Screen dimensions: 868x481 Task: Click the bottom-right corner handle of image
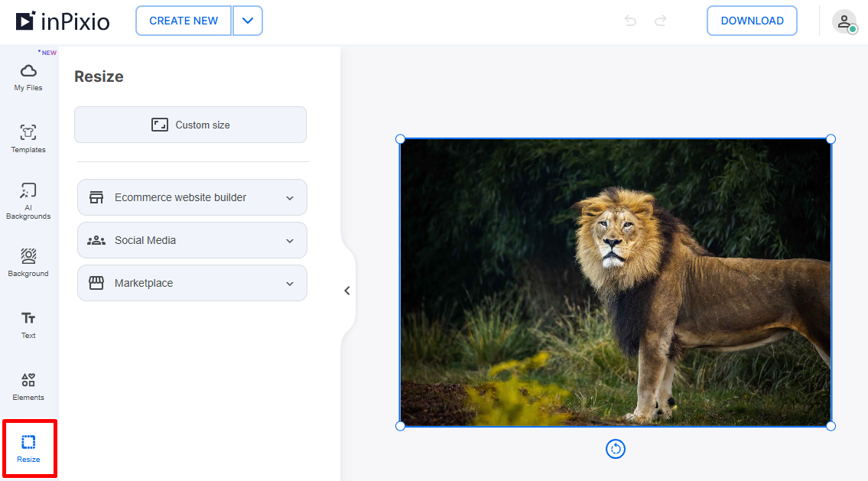pyautogui.click(x=831, y=426)
